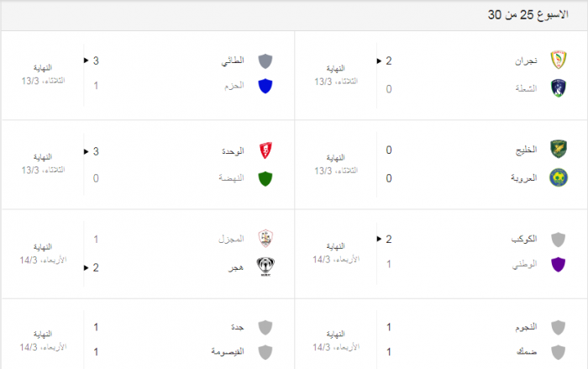Click the gray القيصومة shield icon
Image resolution: width=588 pixels, height=369 pixels.
(265, 351)
